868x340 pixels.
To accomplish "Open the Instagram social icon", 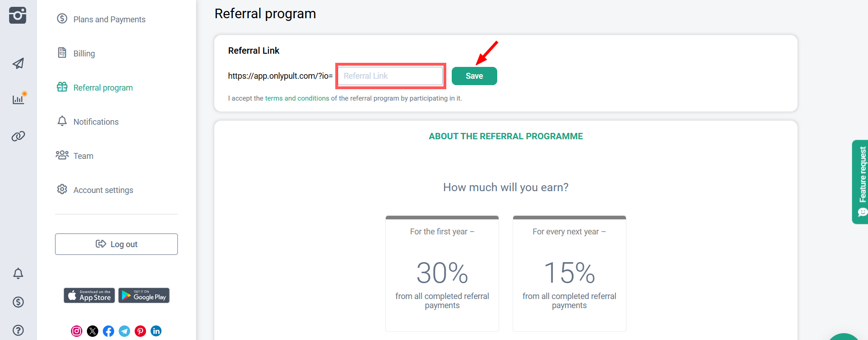I will (76, 331).
